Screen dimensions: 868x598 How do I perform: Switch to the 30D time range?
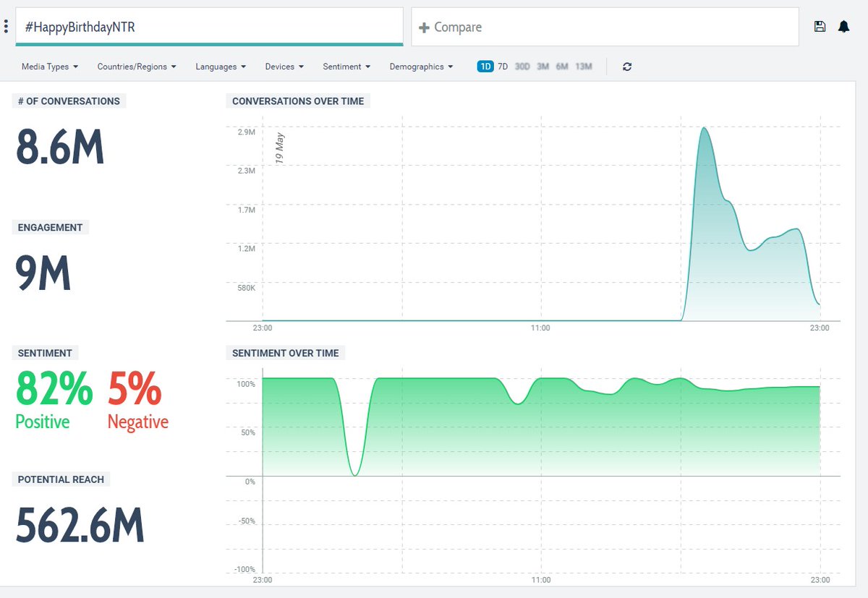[x=522, y=67]
